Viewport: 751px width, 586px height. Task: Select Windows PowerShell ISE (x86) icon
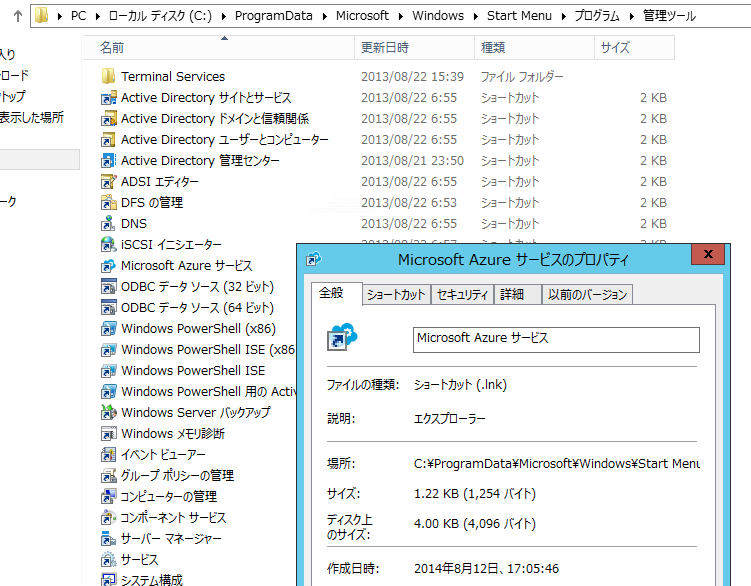point(108,350)
